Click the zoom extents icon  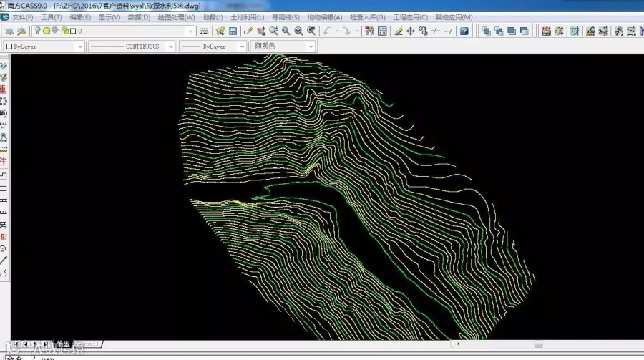[298, 31]
